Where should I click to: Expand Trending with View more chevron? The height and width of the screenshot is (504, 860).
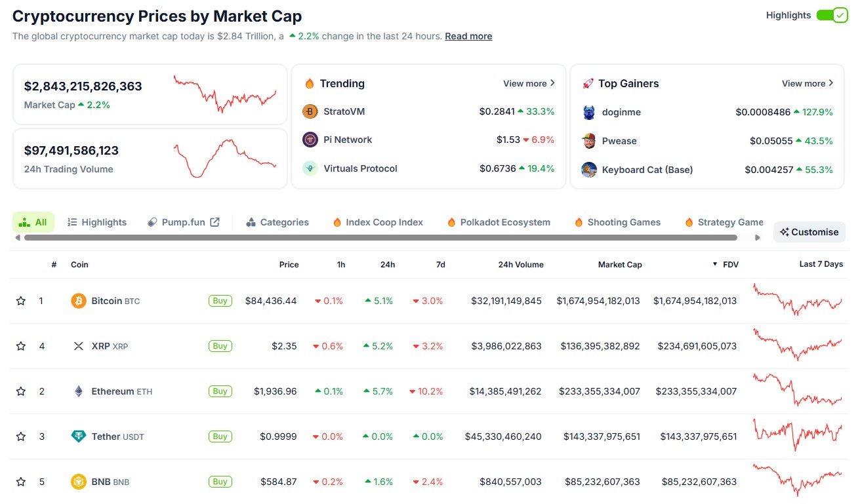(553, 83)
